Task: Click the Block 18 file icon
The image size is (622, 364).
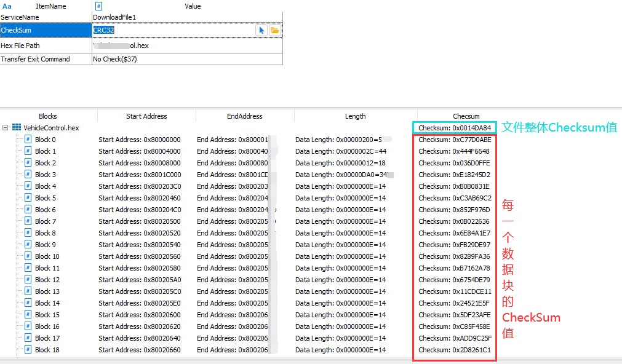Action: [28, 350]
